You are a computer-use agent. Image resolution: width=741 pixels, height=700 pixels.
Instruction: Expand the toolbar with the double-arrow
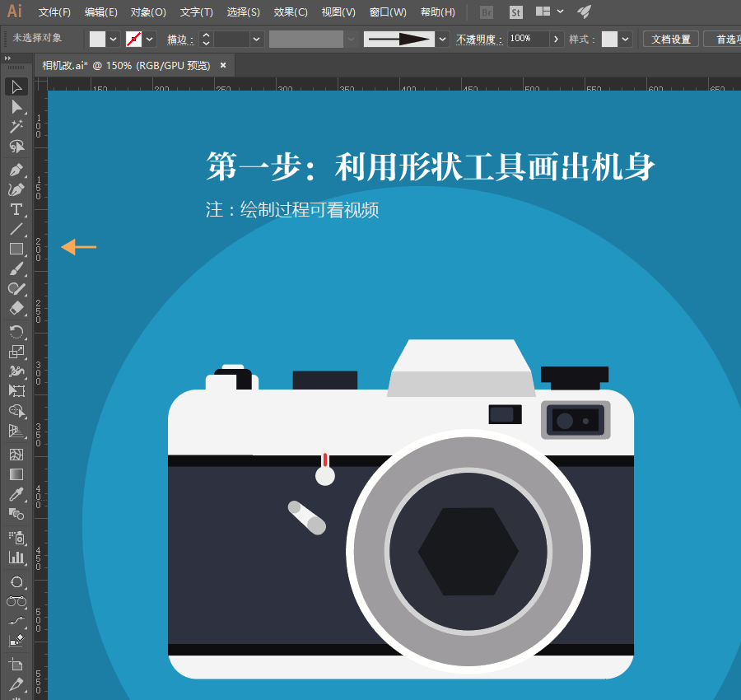coord(7,58)
